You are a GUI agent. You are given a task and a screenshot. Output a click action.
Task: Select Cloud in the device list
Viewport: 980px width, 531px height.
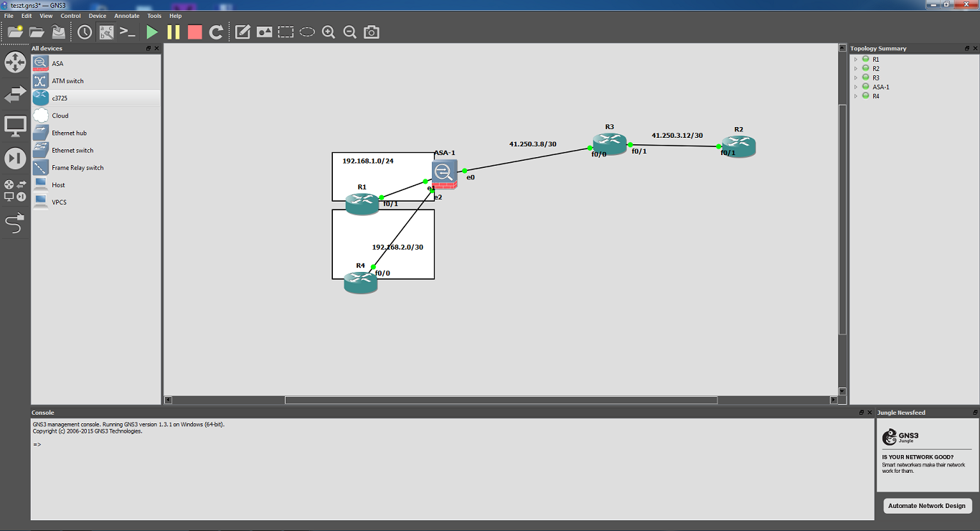pos(95,116)
